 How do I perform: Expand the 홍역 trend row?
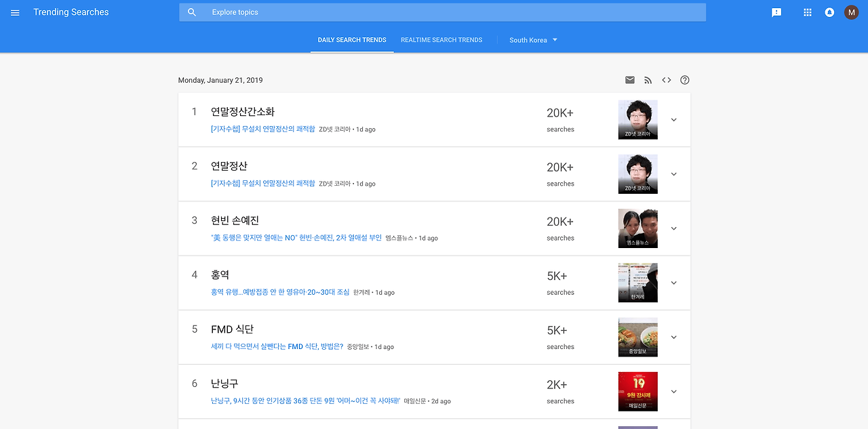[673, 283]
